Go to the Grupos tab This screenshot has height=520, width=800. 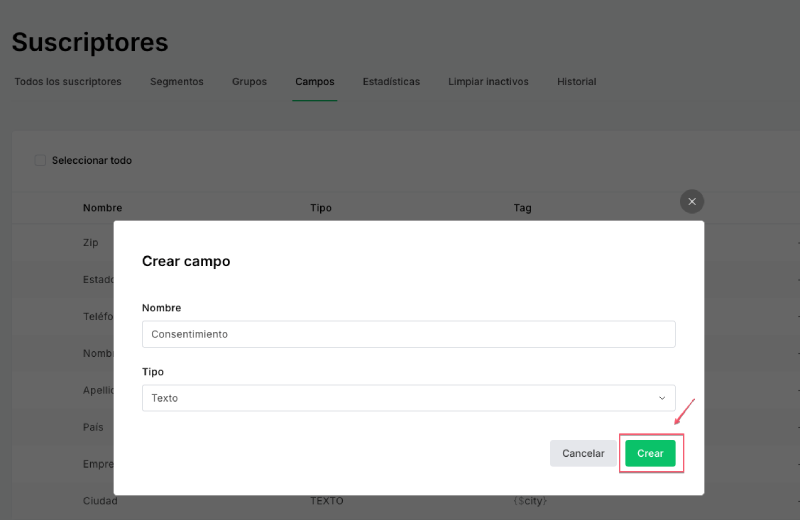click(249, 82)
